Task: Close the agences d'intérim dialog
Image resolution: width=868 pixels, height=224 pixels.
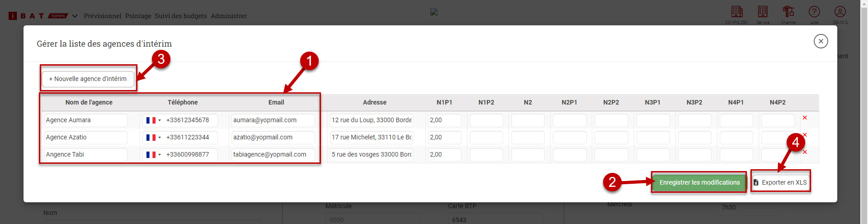Action: [x=821, y=41]
